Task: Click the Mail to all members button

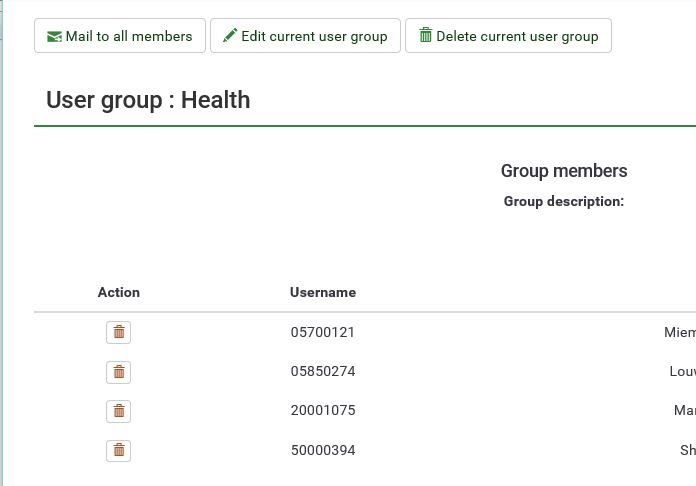Action: [119, 36]
